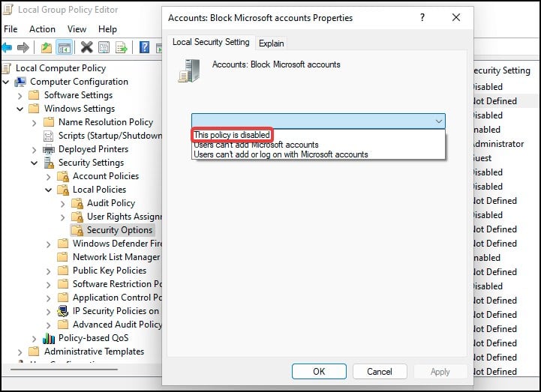The image size is (541, 392).
Task: Click the Security Options folder icon
Action: coord(77,230)
